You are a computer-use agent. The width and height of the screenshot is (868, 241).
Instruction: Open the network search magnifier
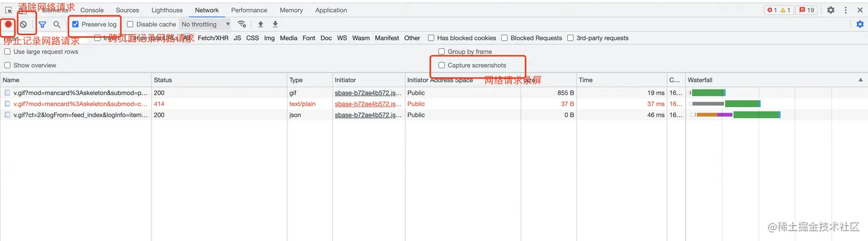(x=57, y=24)
